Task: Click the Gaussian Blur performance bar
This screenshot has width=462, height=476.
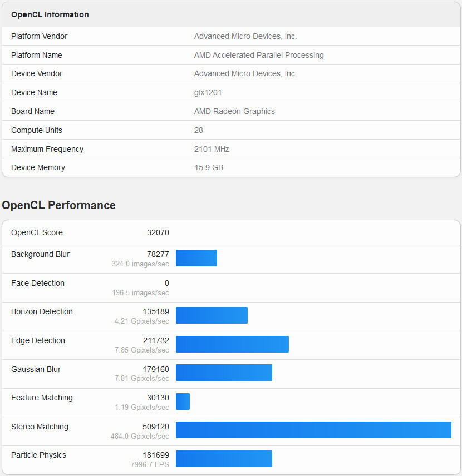Action: 224,373
